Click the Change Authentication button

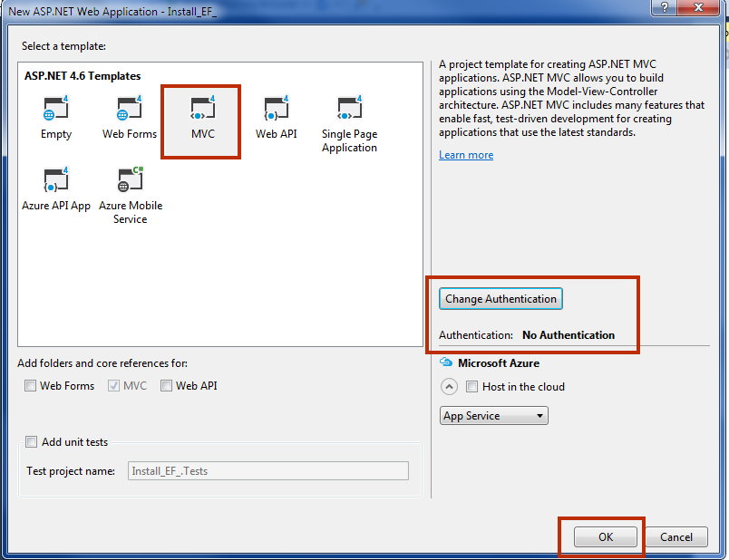[x=501, y=299]
